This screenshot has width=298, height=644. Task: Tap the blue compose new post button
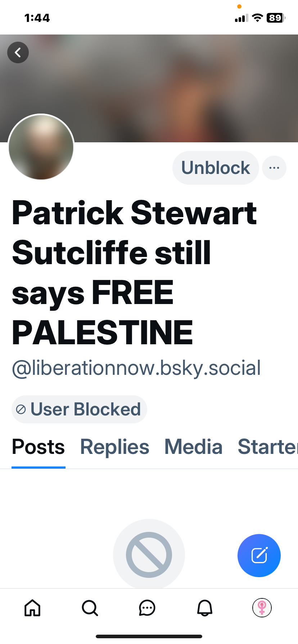[x=259, y=556]
